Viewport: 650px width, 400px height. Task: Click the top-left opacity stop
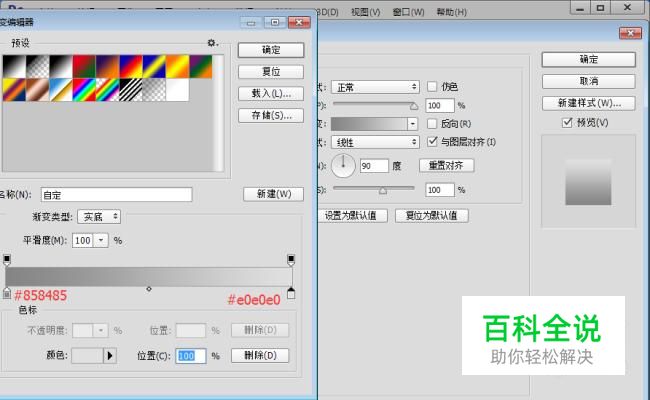click(7, 259)
